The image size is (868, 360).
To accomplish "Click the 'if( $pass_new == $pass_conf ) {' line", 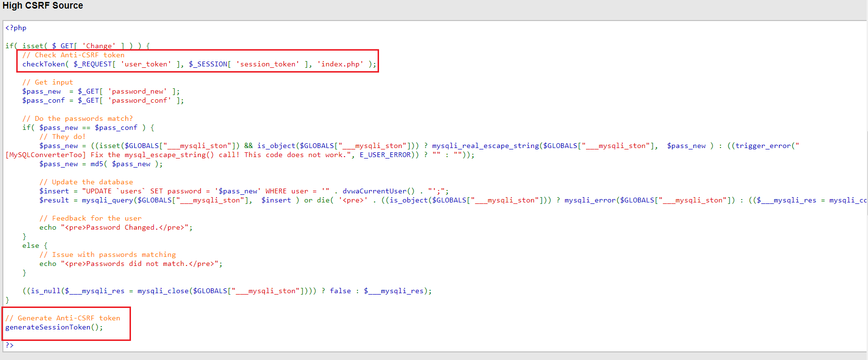I will point(88,127).
